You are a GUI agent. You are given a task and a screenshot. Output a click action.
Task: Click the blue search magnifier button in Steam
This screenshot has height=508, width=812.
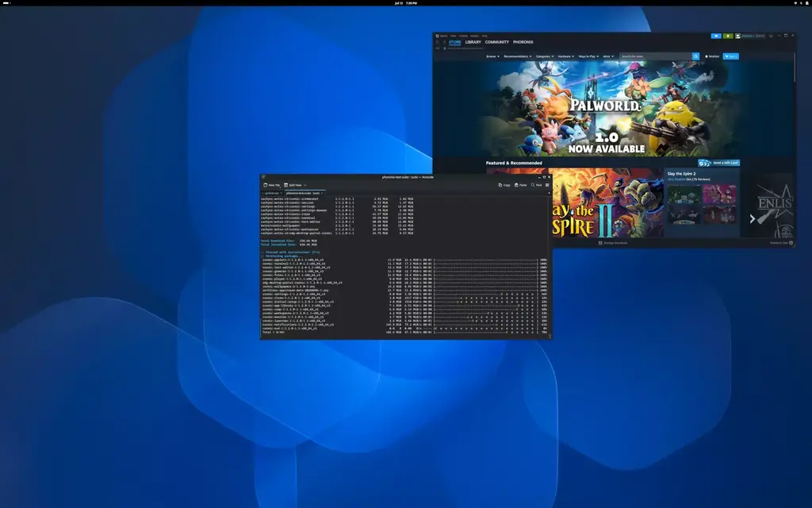695,56
